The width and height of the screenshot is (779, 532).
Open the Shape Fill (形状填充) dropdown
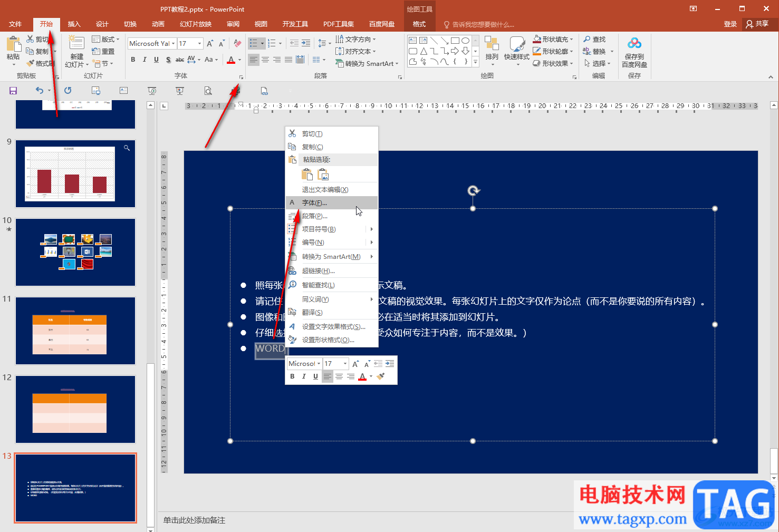coord(553,39)
